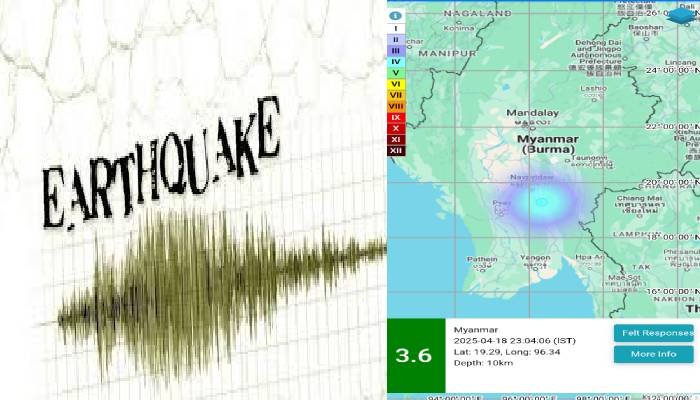Click the blue info icon above the legend
This screenshot has width=700, height=400.
(x=396, y=16)
